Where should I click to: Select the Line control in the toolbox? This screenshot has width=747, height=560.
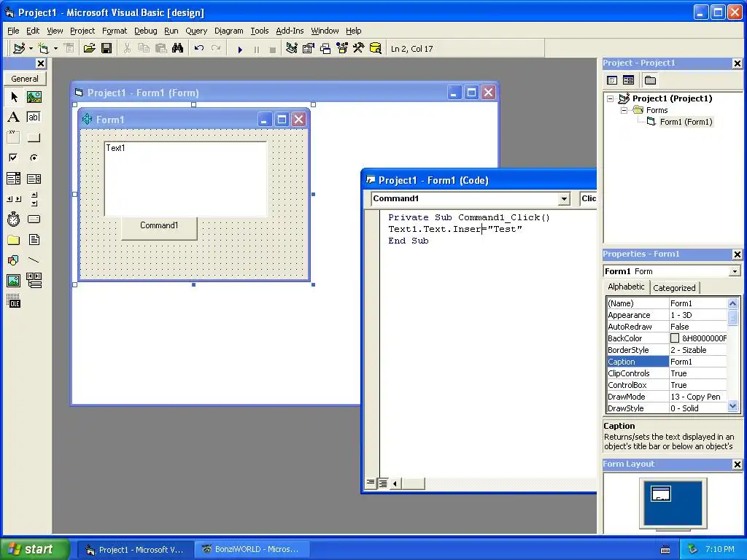click(34, 260)
